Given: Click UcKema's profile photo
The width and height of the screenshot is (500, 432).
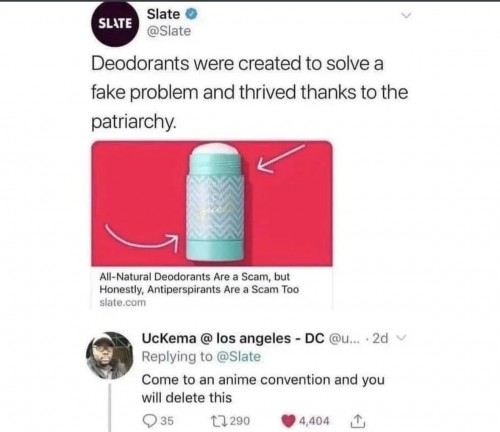Looking at the screenshot, I should (x=110, y=356).
